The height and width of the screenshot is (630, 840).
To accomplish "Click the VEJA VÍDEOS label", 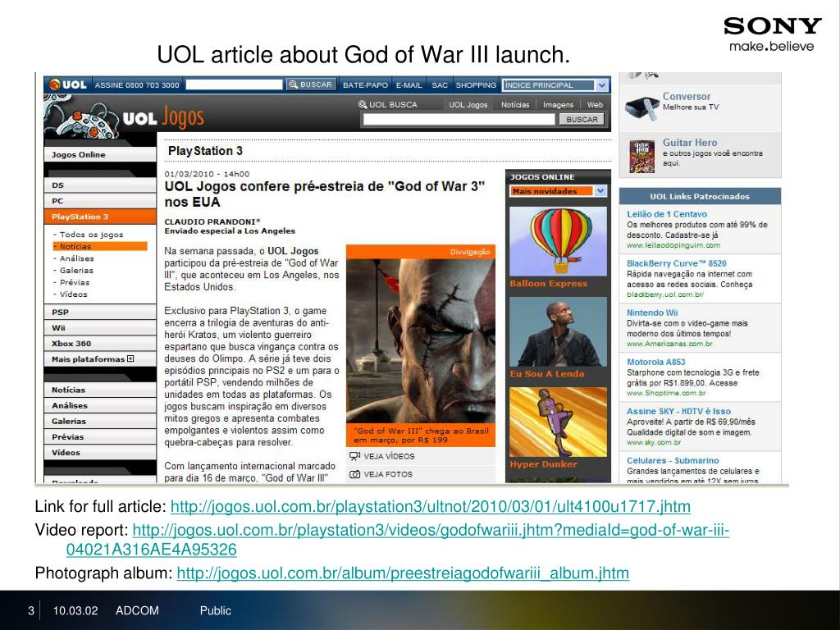I will (x=389, y=456).
